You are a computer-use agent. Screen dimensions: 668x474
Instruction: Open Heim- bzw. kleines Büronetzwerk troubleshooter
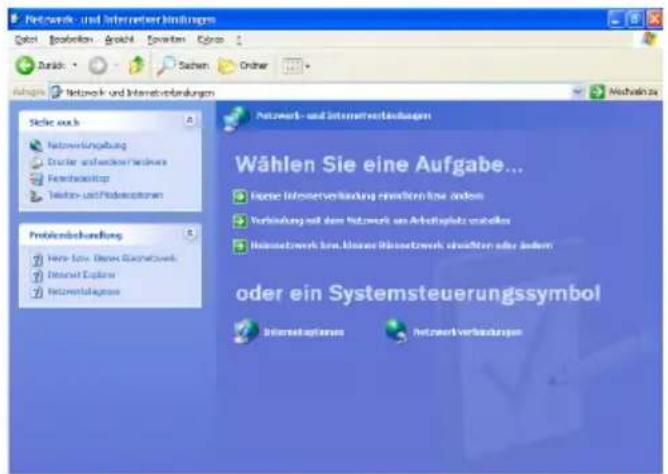point(112,258)
